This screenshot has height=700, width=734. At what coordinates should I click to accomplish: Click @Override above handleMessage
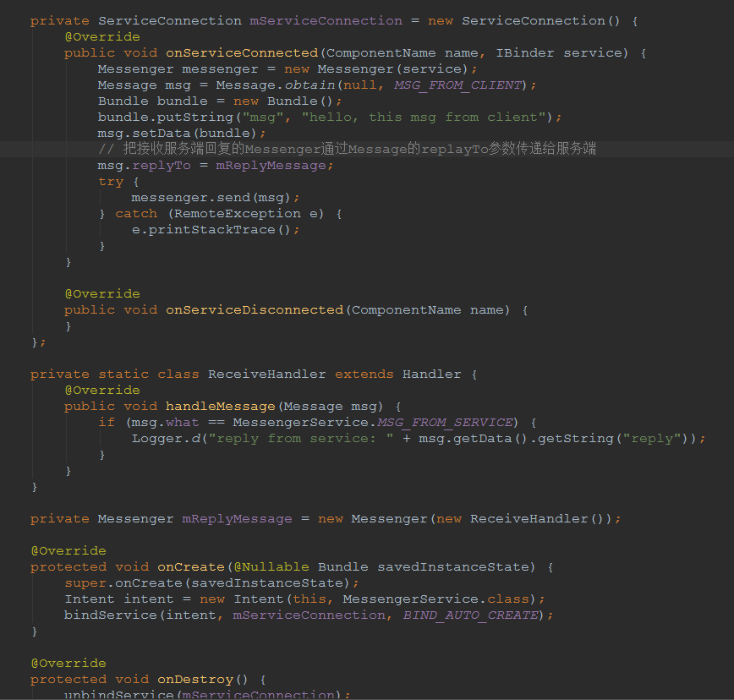coord(102,391)
